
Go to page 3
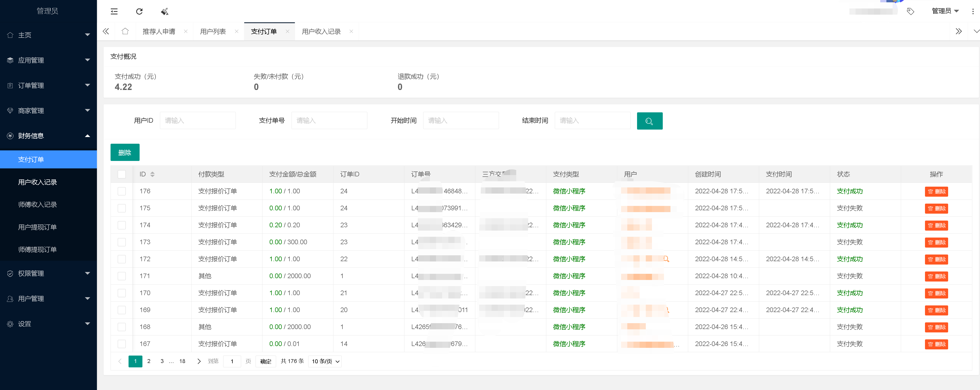[x=162, y=361]
